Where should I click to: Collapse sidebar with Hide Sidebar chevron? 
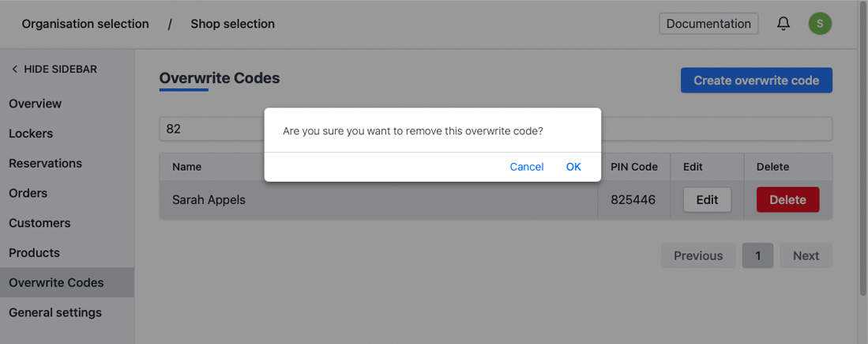tap(15, 70)
